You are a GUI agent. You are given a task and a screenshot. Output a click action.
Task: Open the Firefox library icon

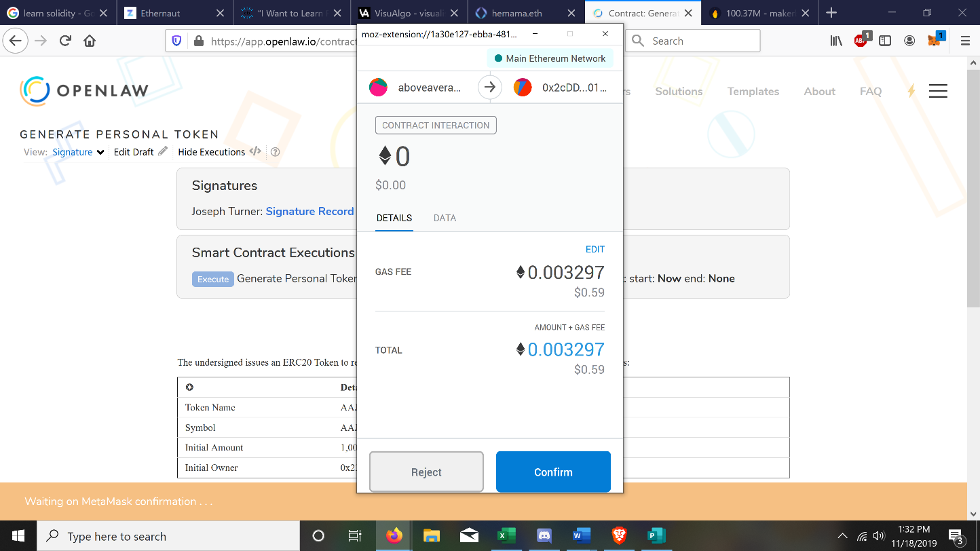[x=836, y=41]
